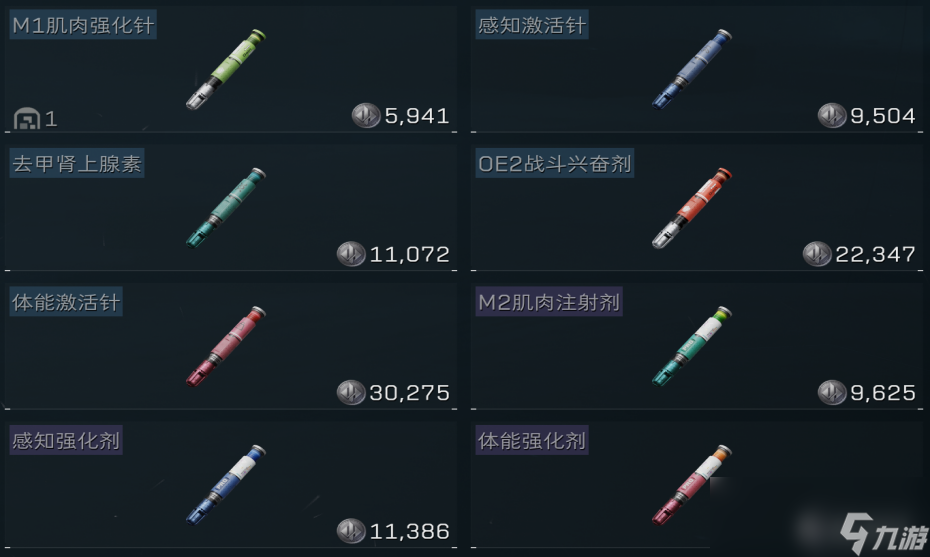
Task: Click the currency coin icon beside 5,941
Action: (x=365, y=115)
